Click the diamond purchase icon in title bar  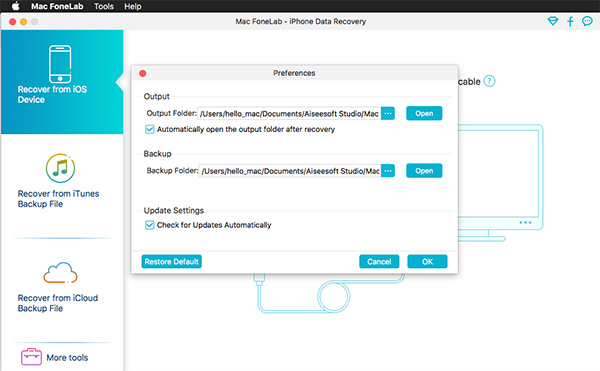click(x=553, y=21)
